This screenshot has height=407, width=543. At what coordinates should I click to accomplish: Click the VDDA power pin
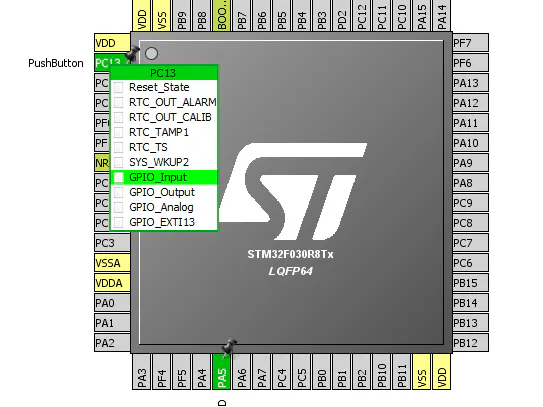[112, 283]
